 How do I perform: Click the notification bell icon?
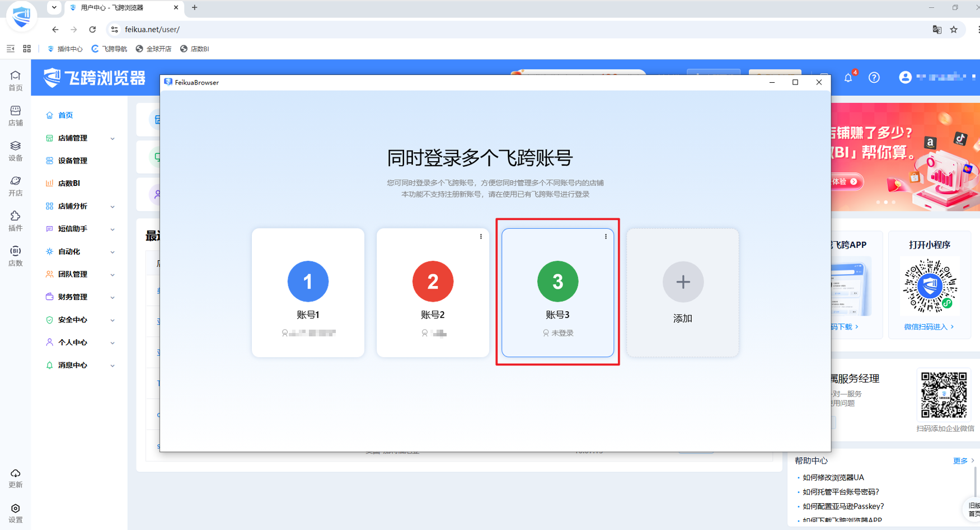[848, 78]
